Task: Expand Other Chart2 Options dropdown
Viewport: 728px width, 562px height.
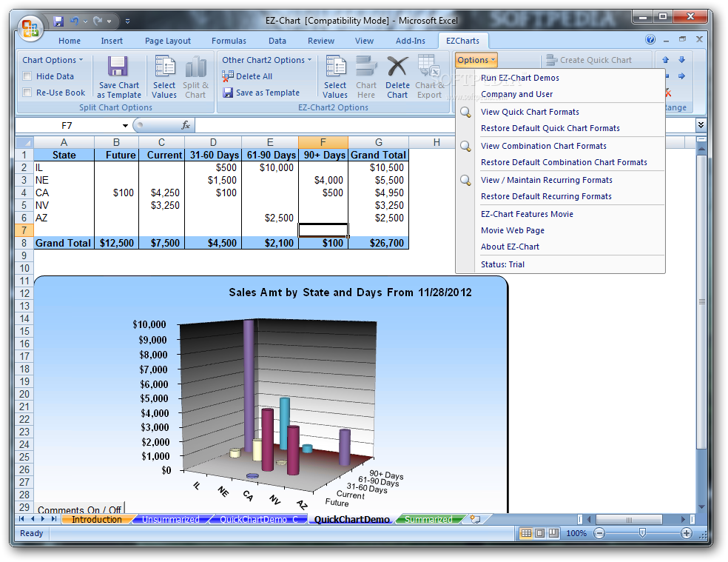Action: (x=266, y=60)
